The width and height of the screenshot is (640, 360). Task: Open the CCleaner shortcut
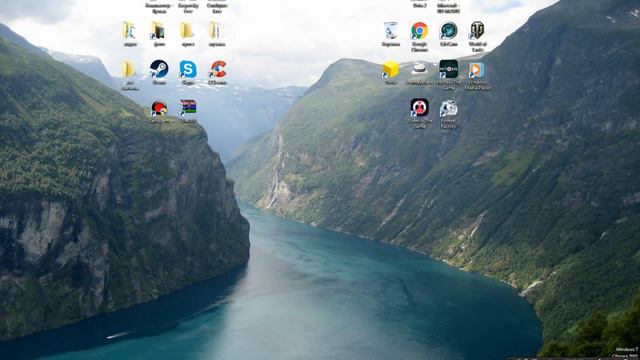pos(217,69)
